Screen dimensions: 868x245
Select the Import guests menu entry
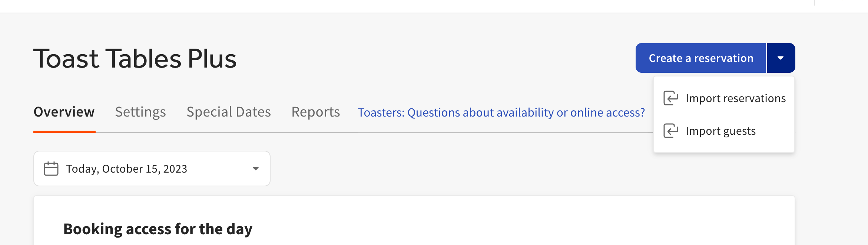tap(720, 131)
